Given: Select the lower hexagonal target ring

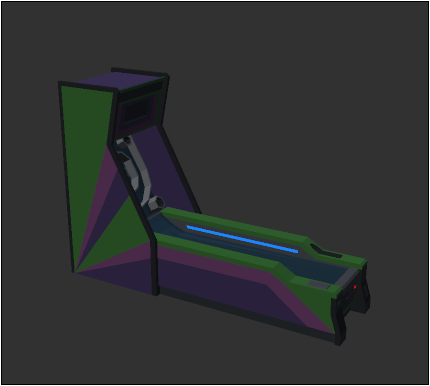Looking at the screenshot, I should [x=157, y=203].
